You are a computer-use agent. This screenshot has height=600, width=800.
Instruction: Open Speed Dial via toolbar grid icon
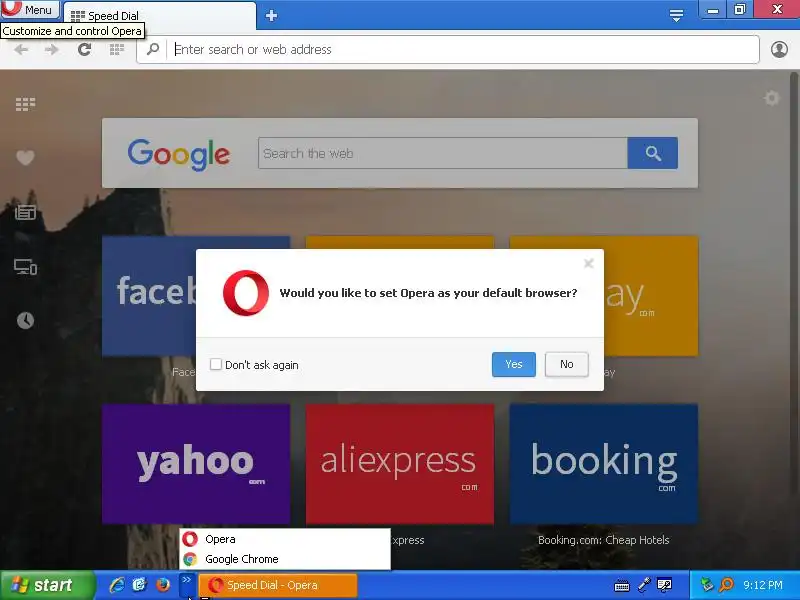click(x=117, y=49)
